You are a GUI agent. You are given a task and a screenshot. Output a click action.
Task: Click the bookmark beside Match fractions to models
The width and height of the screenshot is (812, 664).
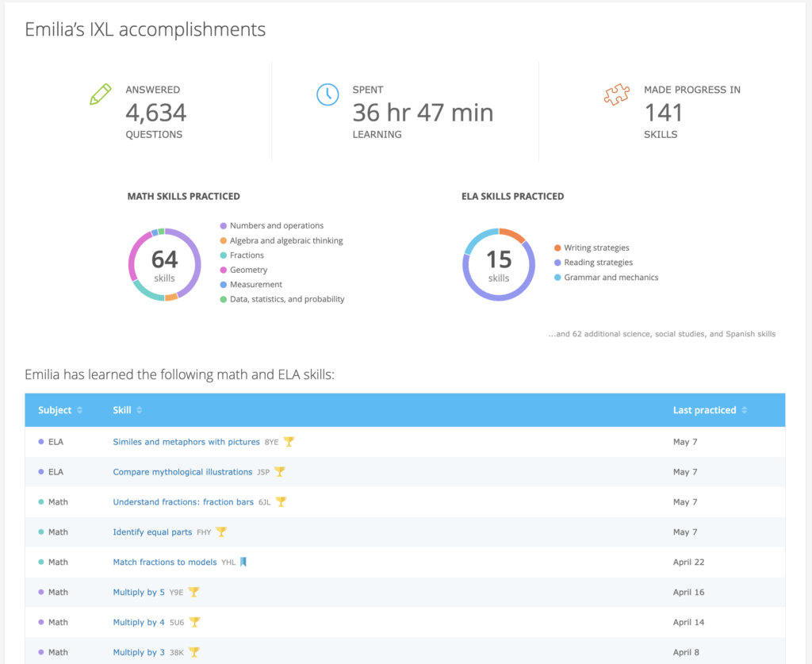tap(245, 562)
